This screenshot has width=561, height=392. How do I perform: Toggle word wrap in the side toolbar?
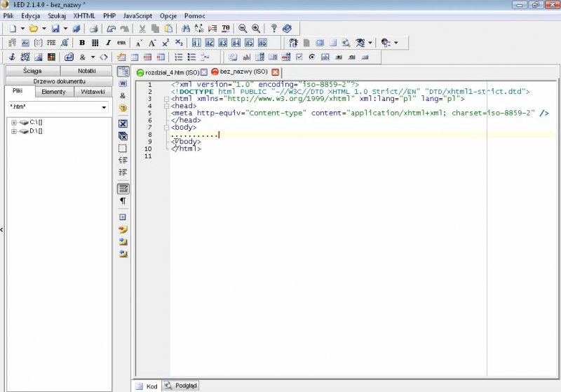coord(123,188)
